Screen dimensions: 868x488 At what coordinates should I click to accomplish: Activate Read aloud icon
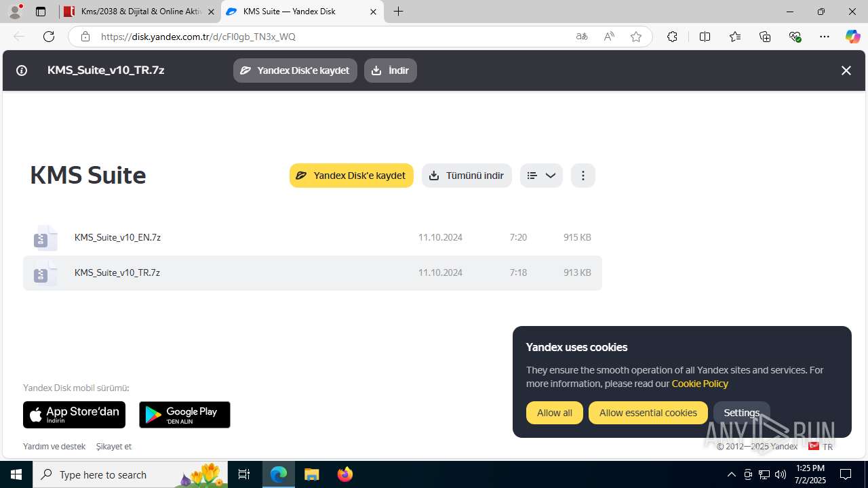click(609, 37)
